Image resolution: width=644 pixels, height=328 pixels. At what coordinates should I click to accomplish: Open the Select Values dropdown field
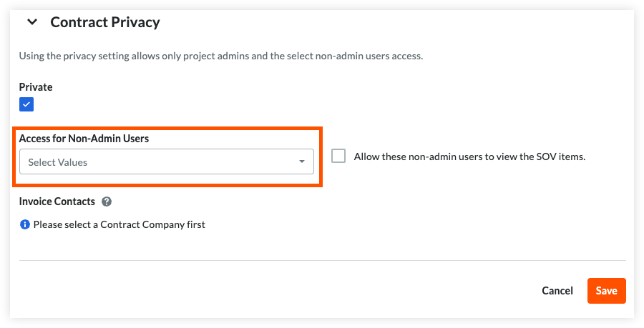166,162
